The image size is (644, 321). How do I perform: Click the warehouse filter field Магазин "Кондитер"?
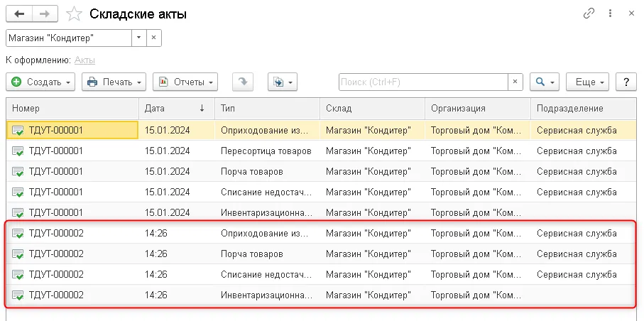coord(69,38)
